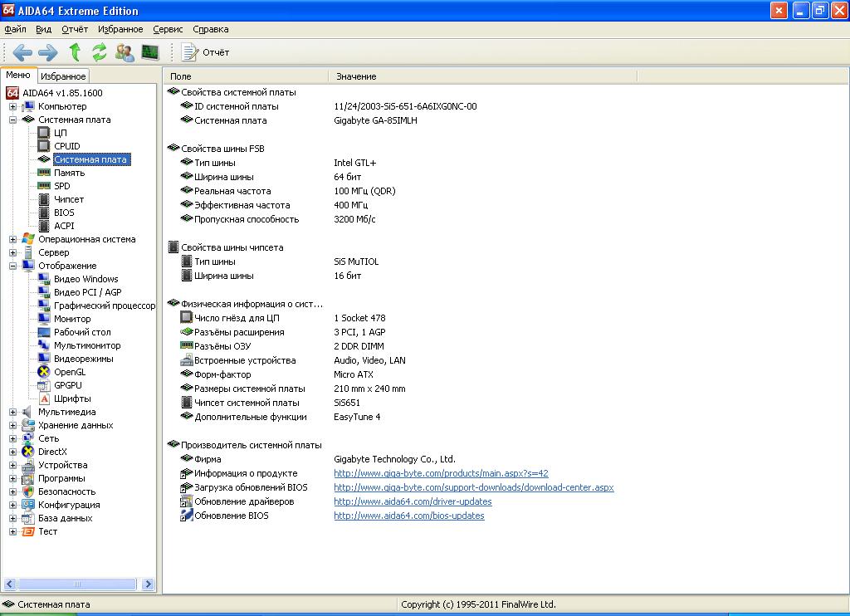
Task: Click the sidebar scroll left arrow
Action: point(9,584)
